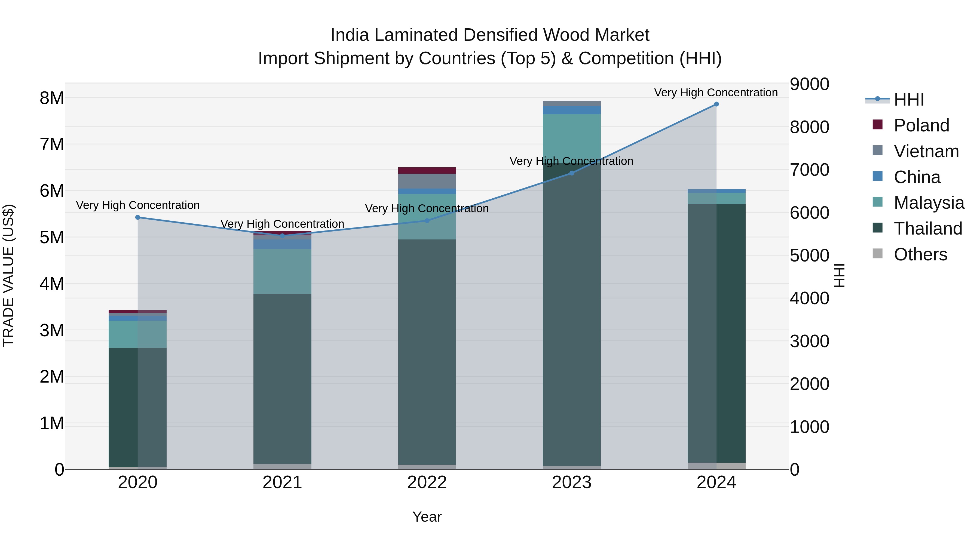Toggle the Others legend entry

click(910, 254)
